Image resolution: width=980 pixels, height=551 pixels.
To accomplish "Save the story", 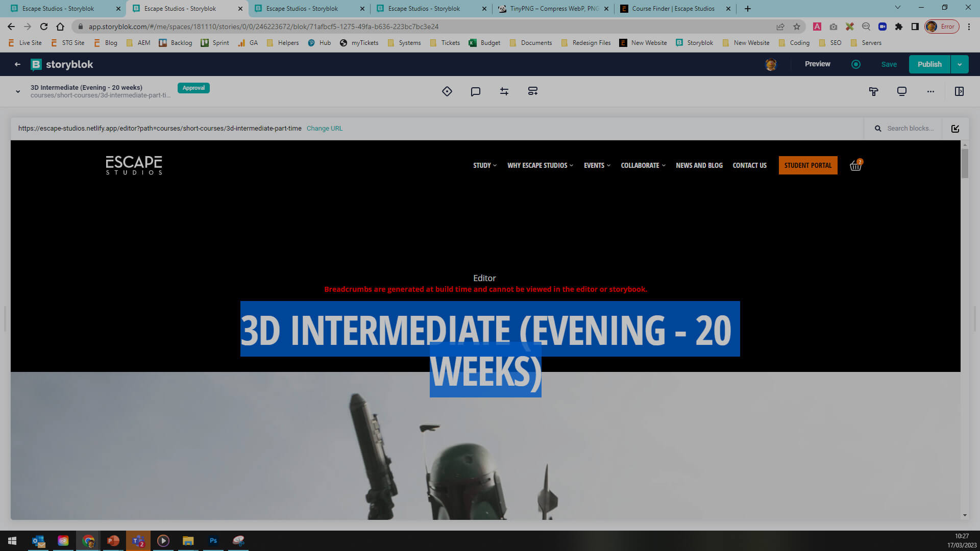I will [x=889, y=64].
